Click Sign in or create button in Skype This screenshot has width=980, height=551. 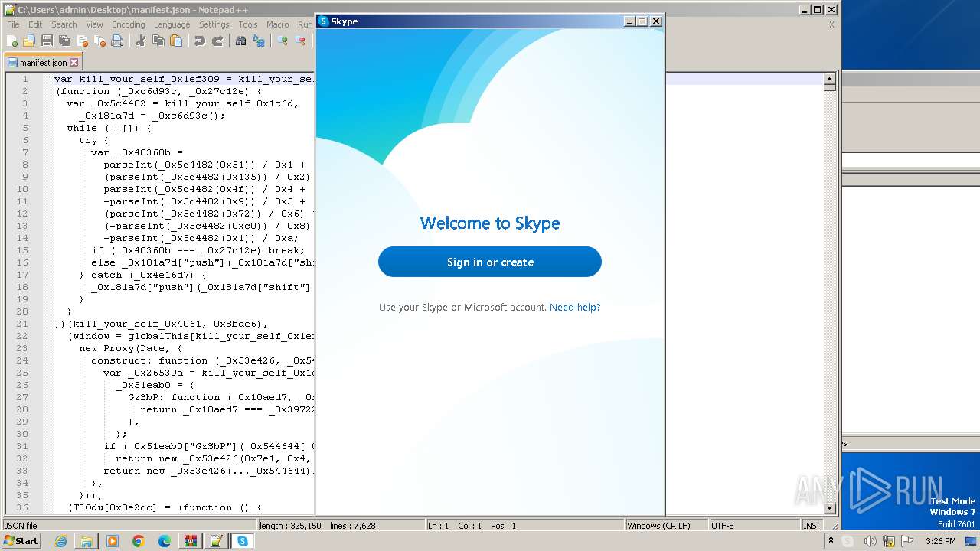click(x=490, y=262)
